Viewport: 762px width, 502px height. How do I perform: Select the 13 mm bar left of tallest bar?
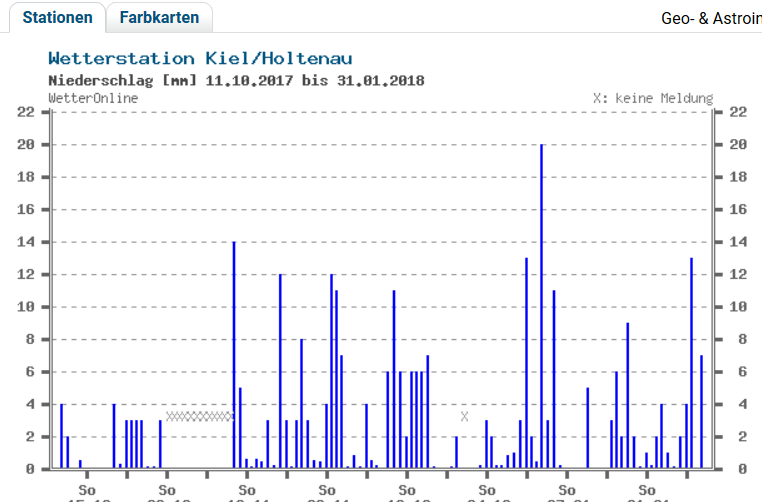[x=526, y=362]
